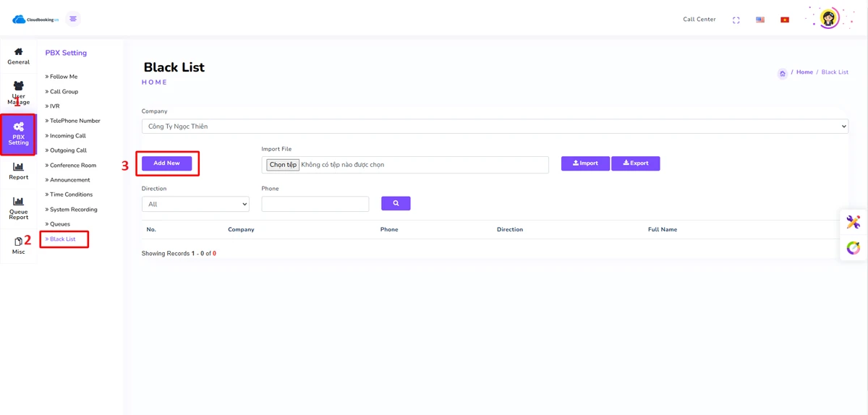Open the Direction dropdown set to All
The image size is (868, 415).
tap(195, 205)
